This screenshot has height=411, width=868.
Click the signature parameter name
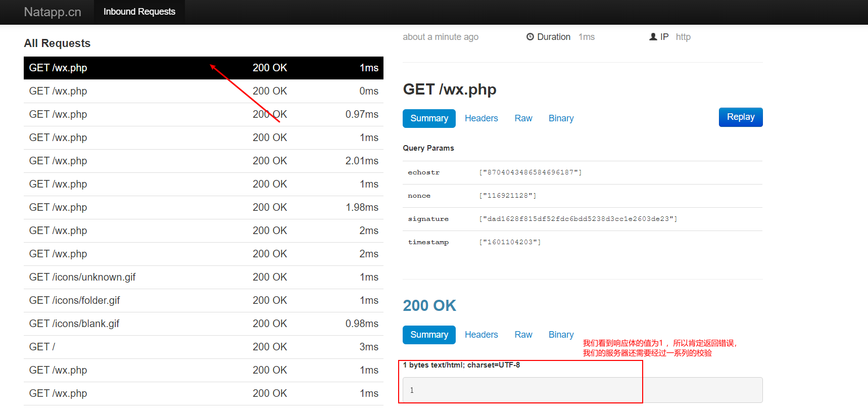pyautogui.click(x=428, y=219)
